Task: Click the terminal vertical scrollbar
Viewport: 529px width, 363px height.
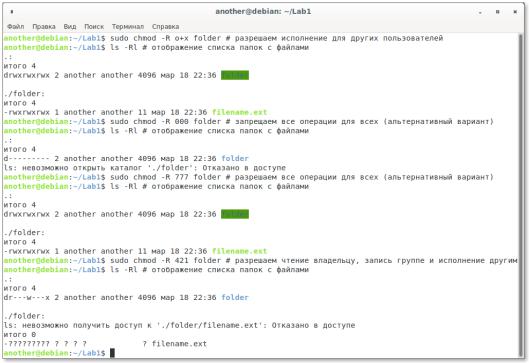Action: click(x=521, y=196)
